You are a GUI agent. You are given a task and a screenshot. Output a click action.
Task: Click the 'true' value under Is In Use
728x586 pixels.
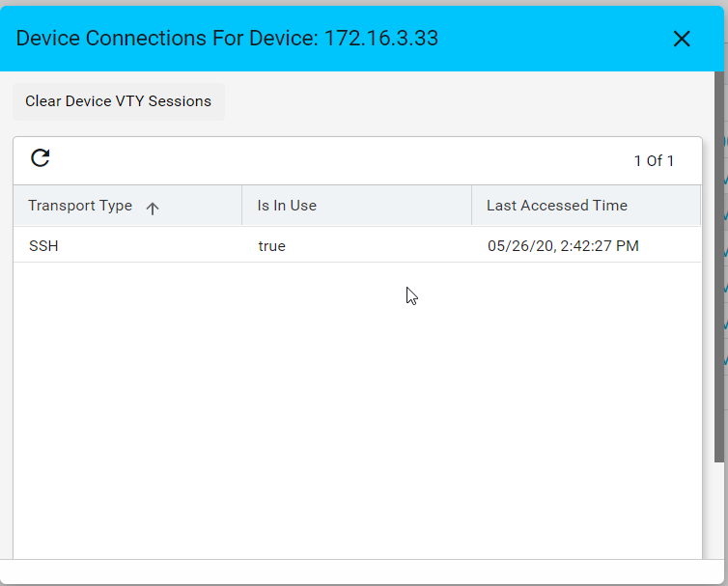click(x=272, y=245)
